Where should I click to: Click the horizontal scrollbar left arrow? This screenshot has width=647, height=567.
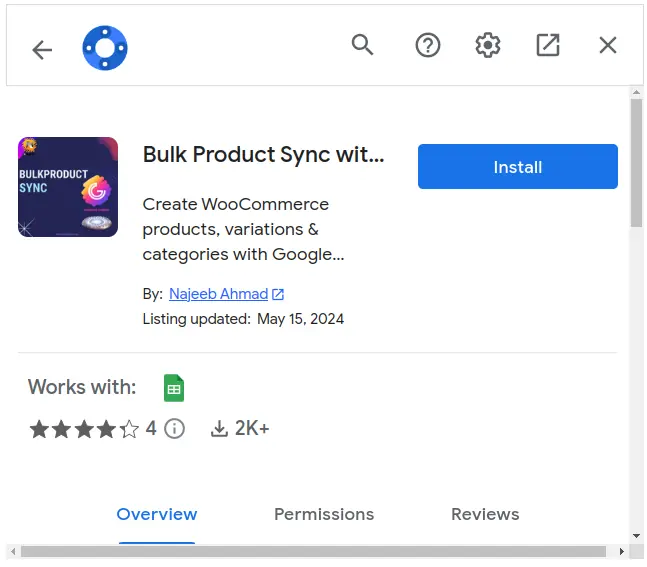click(13, 551)
